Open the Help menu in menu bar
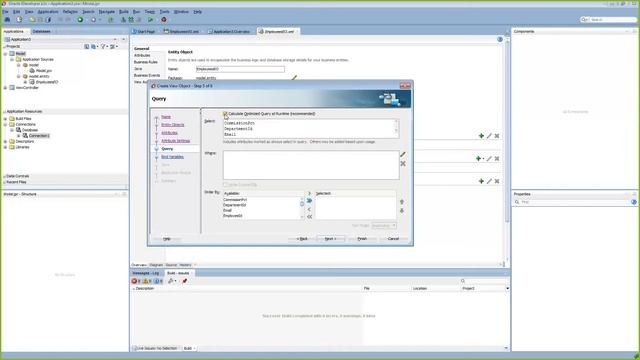 pos(198,12)
